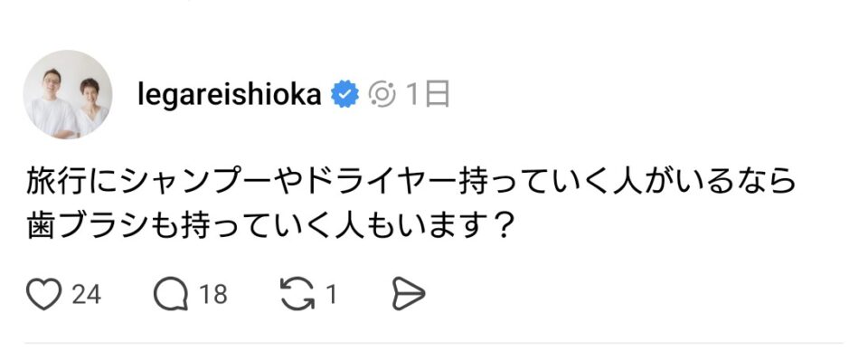The height and width of the screenshot is (351, 868).
Task: Click the blue verified badge
Action: (x=344, y=95)
